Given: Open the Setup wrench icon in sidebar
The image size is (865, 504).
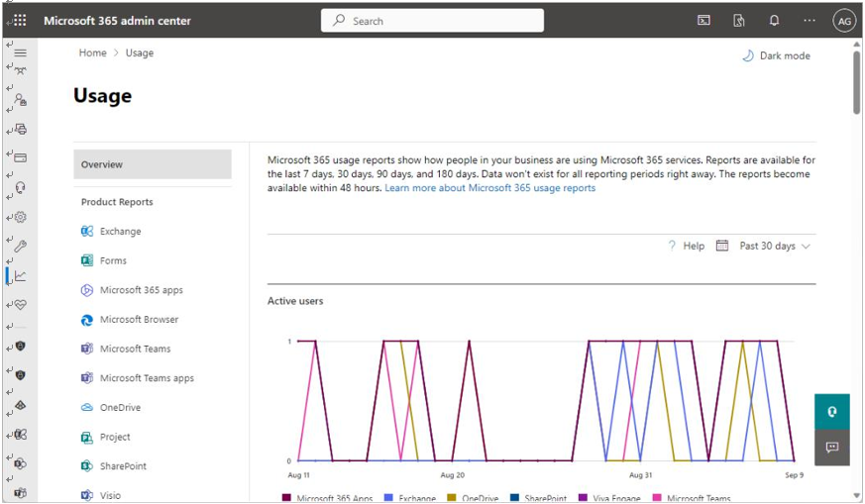Looking at the screenshot, I should click(x=21, y=246).
